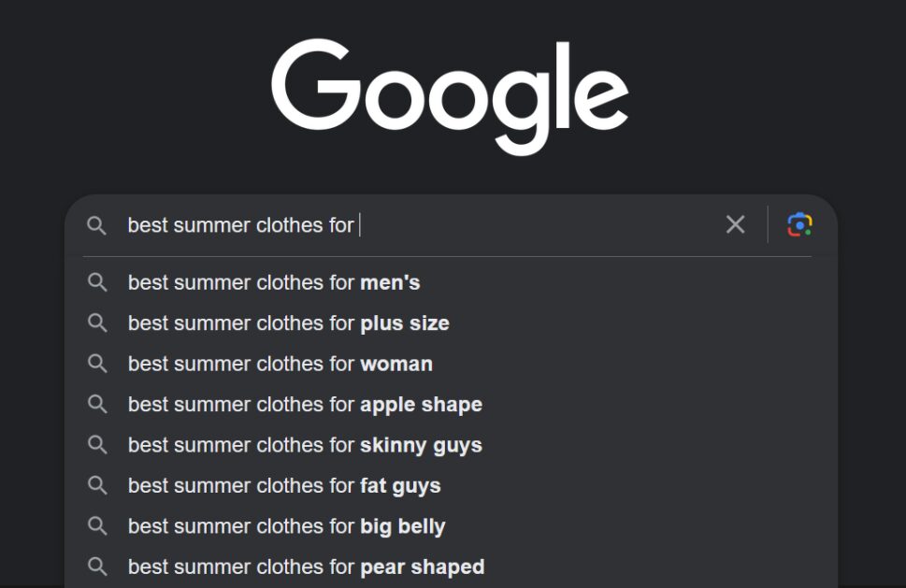The height and width of the screenshot is (588, 906).
Task: Clear the search query with the X button
Action: pyautogui.click(x=735, y=224)
